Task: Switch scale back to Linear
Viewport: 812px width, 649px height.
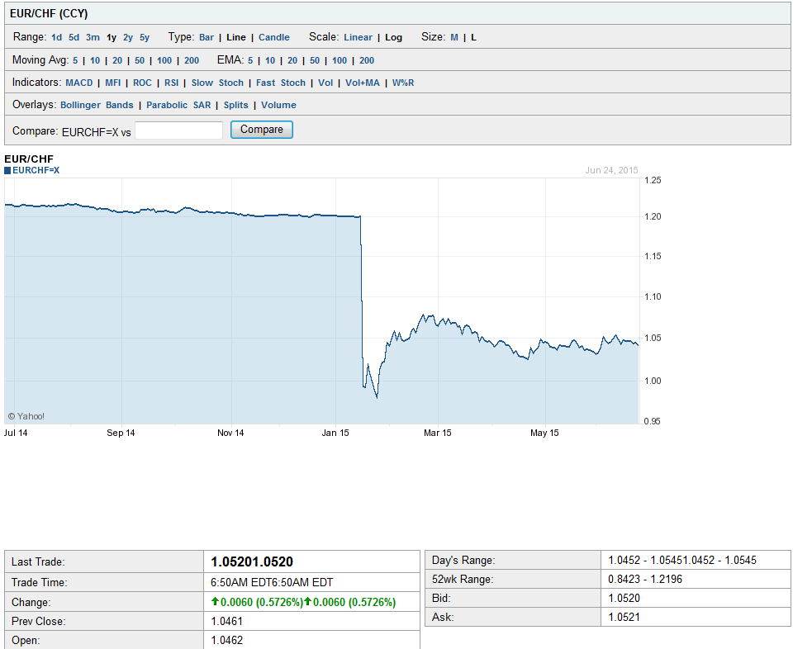Action: click(358, 37)
